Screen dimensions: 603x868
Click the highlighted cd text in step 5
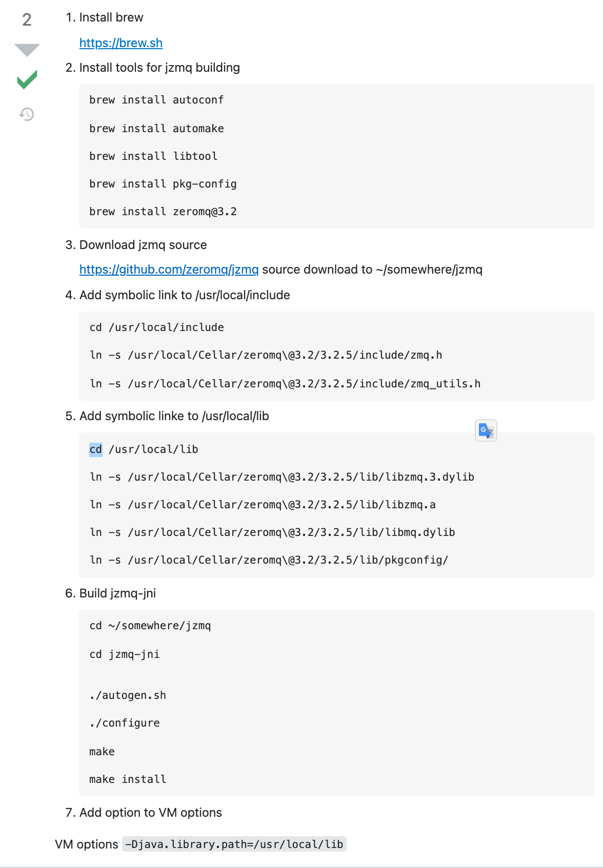click(x=96, y=449)
